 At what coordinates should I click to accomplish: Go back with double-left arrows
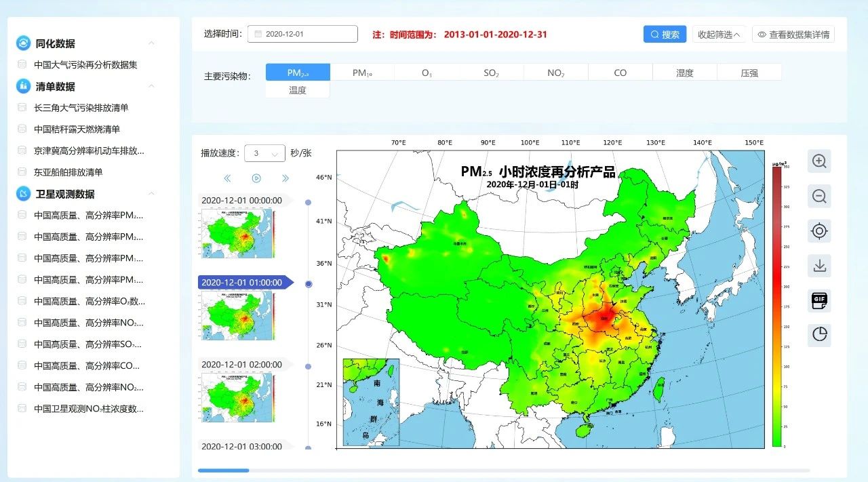tap(227, 178)
